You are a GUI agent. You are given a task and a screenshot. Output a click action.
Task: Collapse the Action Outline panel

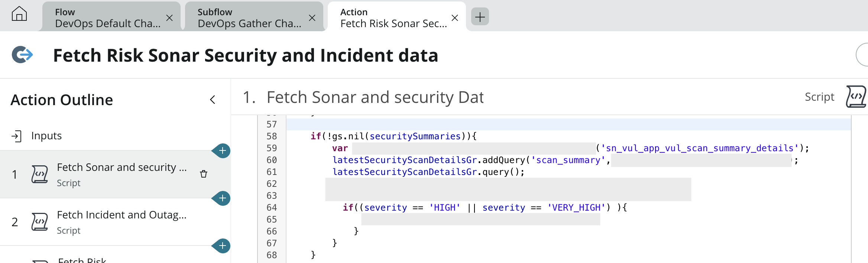tap(213, 100)
